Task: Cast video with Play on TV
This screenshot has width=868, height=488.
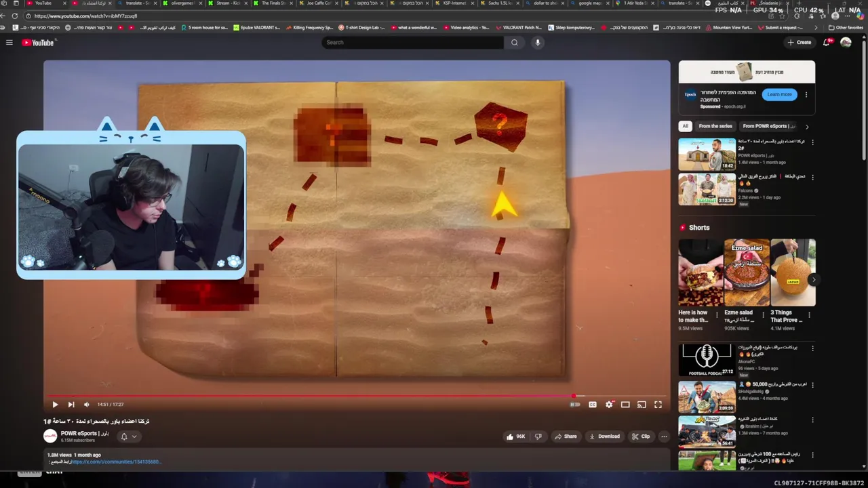Action: [642, 405]
